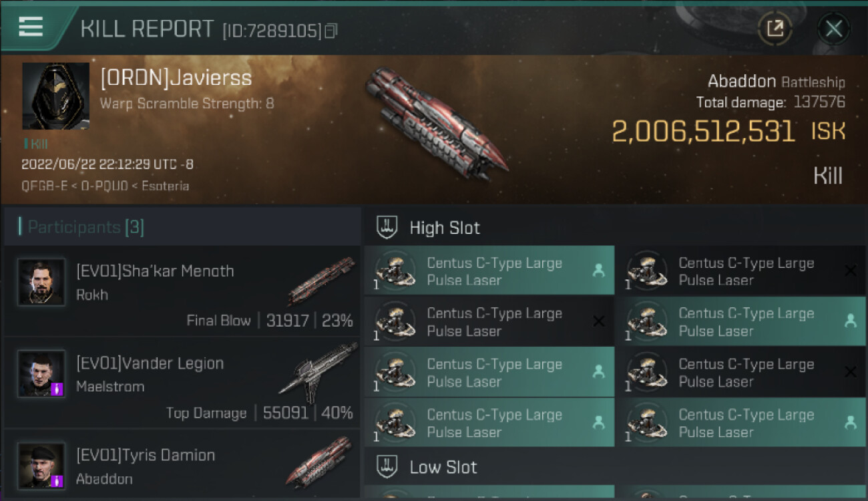Click Tyris Damion's portrait
Image resolution: width=868 pixels, height=501 pixels.
click(x=41, y=465)
